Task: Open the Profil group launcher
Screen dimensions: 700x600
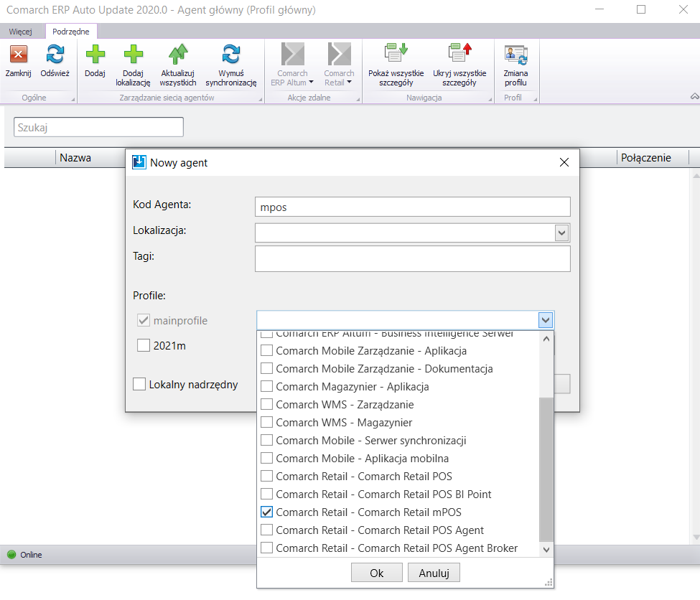Action: (x=536, y=100)
